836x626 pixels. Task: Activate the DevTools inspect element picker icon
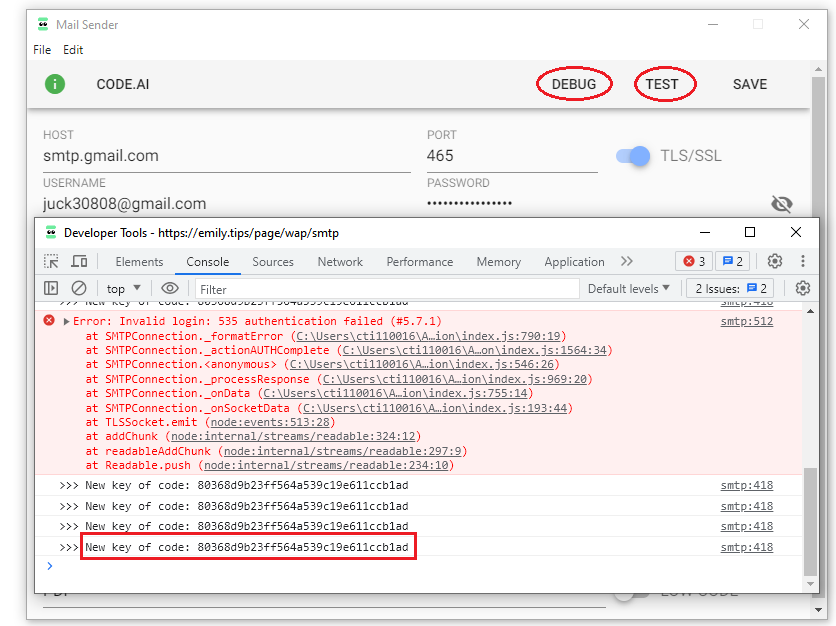[x=51, y=261]
